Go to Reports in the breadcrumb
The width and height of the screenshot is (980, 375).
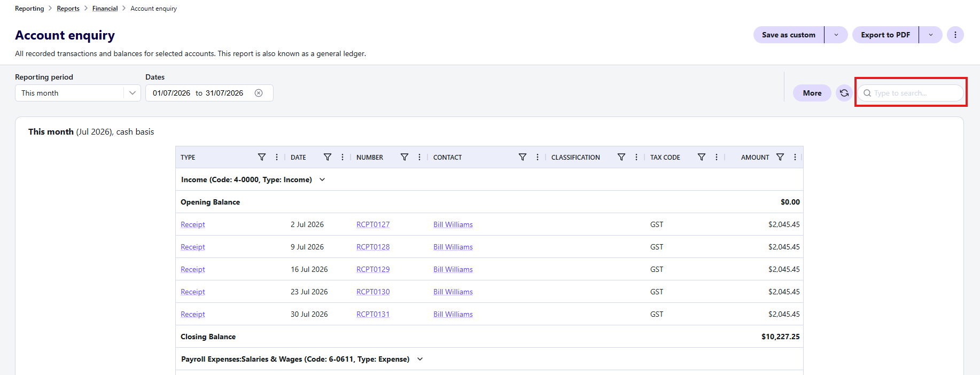68,9
